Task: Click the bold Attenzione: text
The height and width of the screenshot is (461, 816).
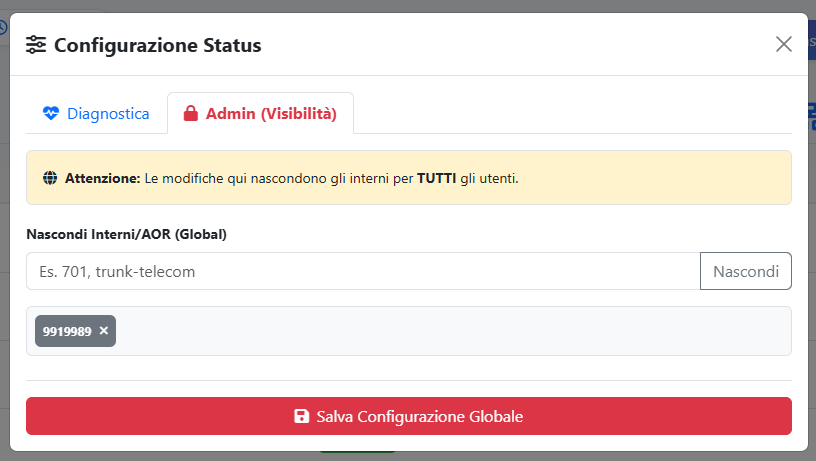Action: click(x=103, y=179)
